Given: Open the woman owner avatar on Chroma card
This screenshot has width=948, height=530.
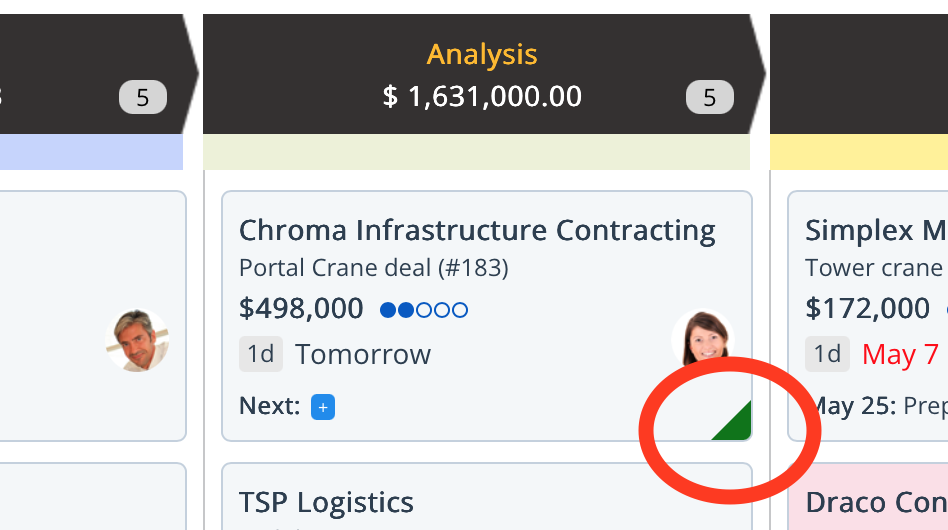Looking at the screenshot, I should [x=702, y=339].
